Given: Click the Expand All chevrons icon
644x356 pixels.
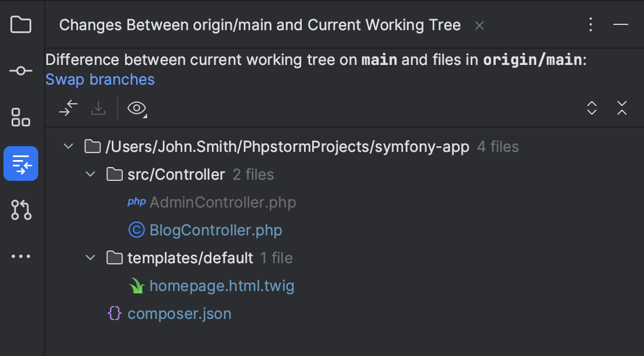Looking at the screenshot, I should coord(592,108).
